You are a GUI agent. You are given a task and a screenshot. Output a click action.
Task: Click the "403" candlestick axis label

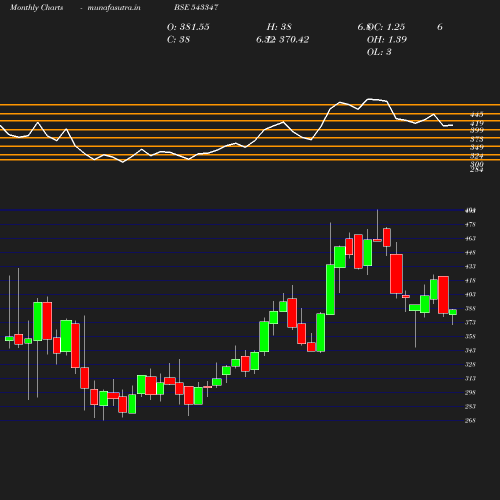470,295
